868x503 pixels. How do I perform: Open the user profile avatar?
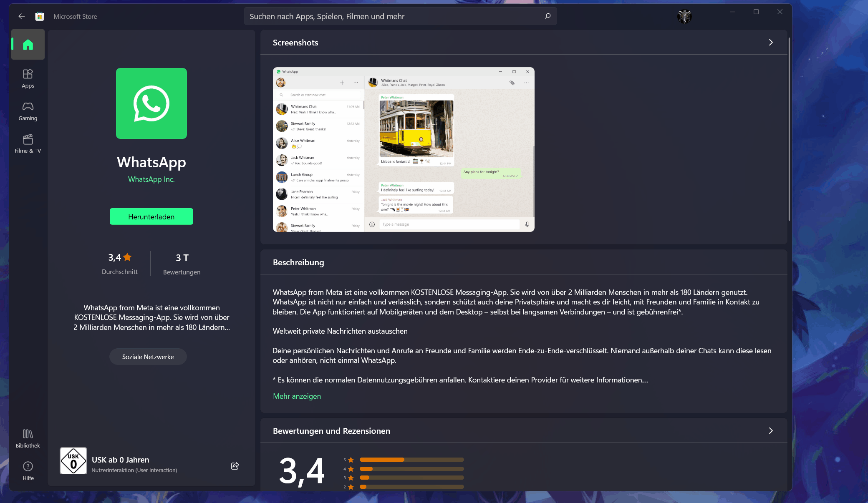point(684,16)
